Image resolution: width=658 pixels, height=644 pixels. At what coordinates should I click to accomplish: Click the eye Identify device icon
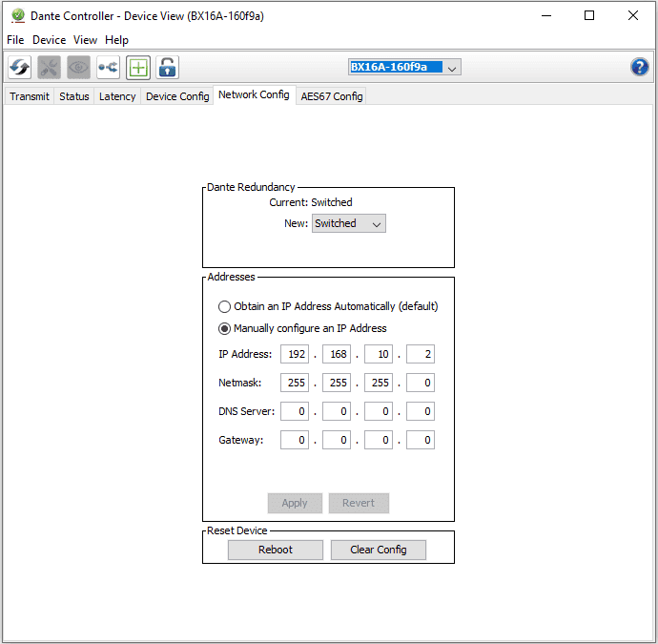pyautogui.click(x=78, y=67)
